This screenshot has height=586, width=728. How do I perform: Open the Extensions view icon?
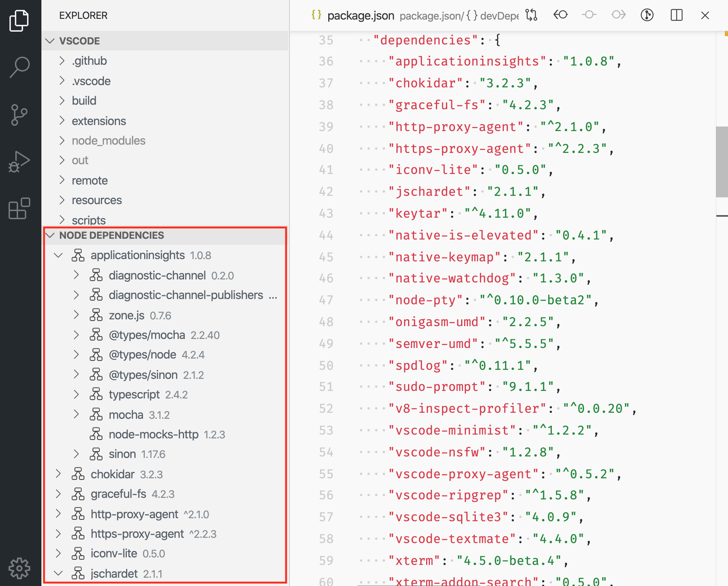click(19, 209)
